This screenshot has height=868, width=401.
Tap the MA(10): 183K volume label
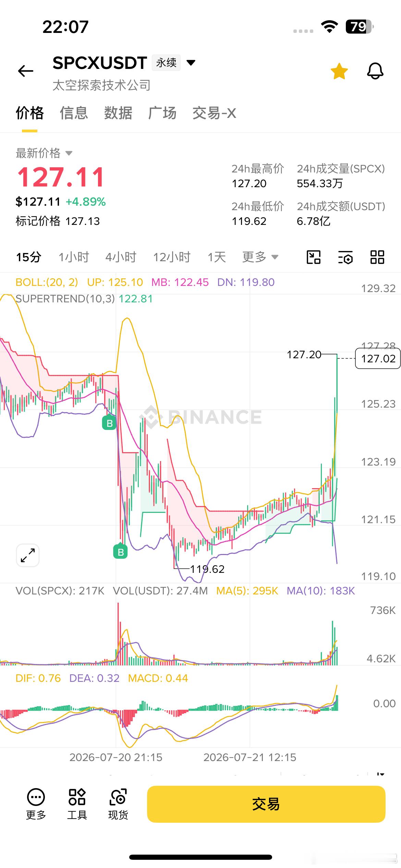point(321,591)
